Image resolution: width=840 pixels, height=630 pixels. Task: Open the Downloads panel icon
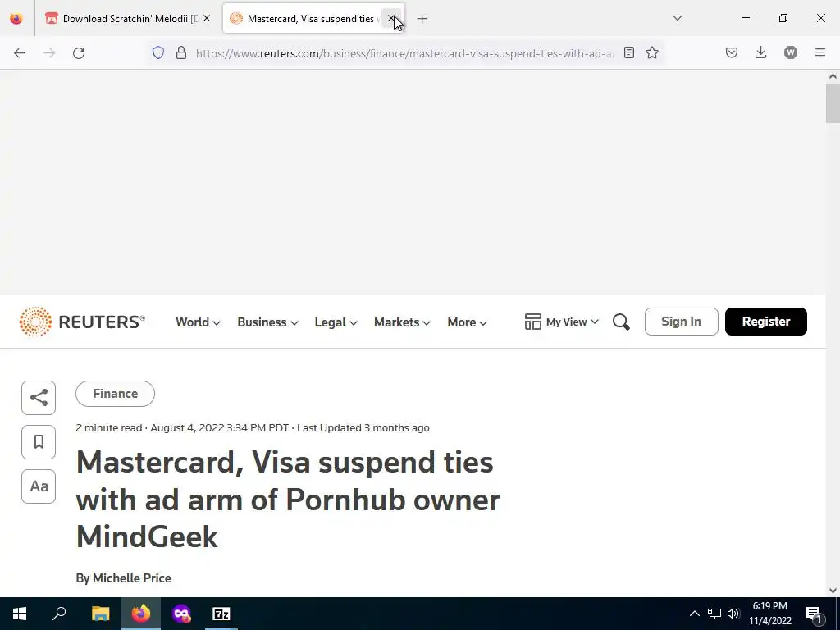(x=760, y=52)
